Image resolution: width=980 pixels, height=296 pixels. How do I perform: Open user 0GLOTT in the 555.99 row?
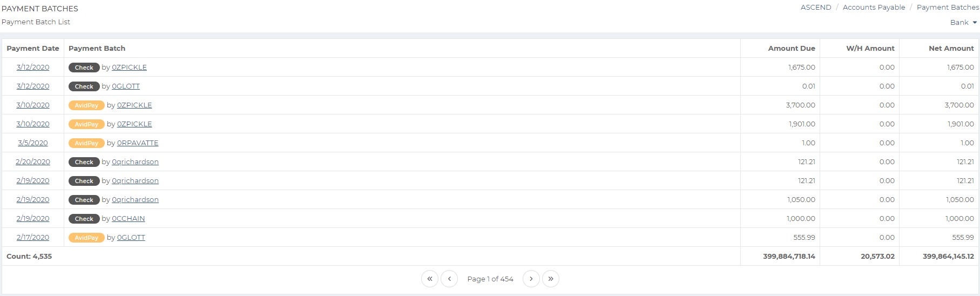click(x=131, y=237)
